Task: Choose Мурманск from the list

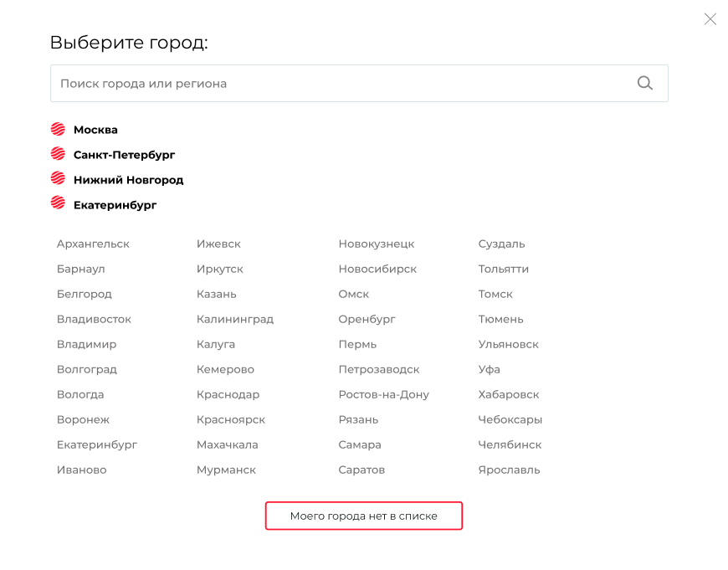Action: (x=226, y=470)
